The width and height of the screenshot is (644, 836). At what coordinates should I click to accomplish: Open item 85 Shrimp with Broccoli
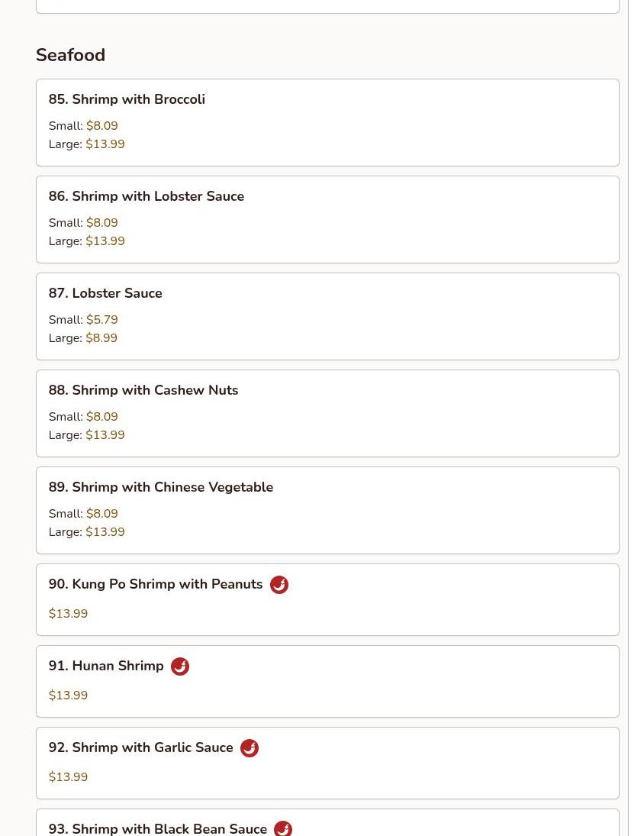coord(327,123)
